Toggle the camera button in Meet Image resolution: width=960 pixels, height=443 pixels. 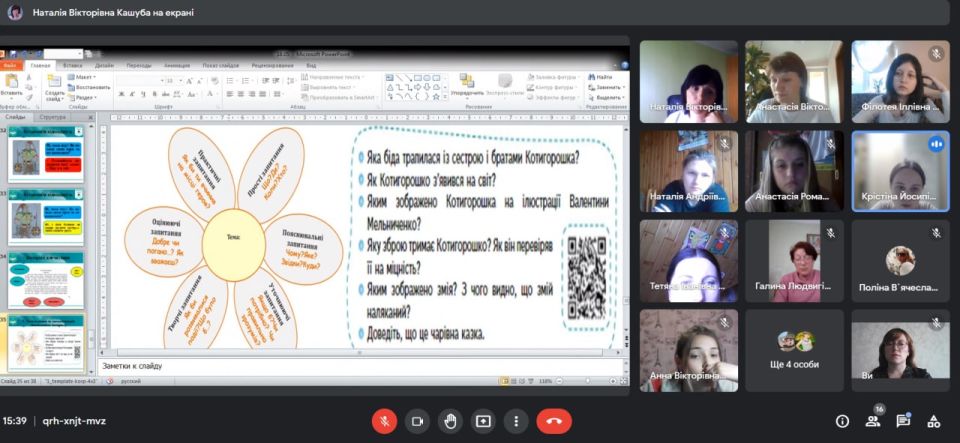coord(418,421)
